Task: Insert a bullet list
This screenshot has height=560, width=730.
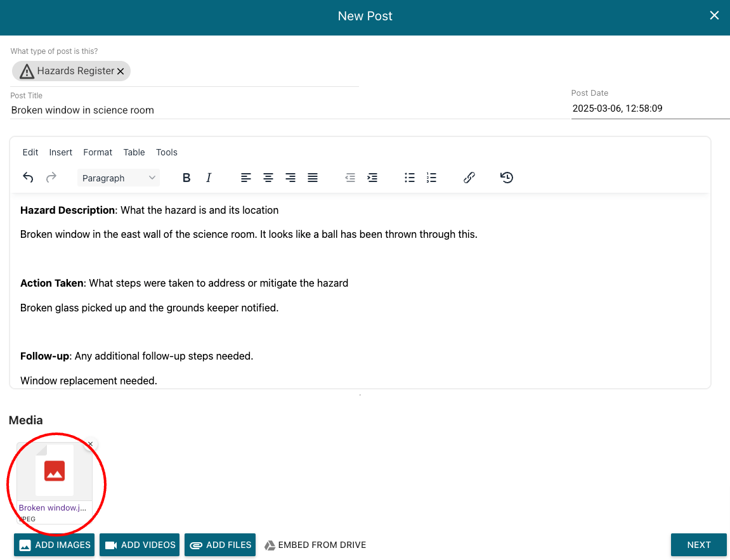Action: coord(410,178)
